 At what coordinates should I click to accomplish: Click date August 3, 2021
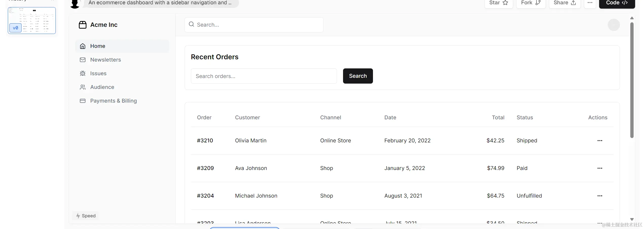tap(403, 196)
